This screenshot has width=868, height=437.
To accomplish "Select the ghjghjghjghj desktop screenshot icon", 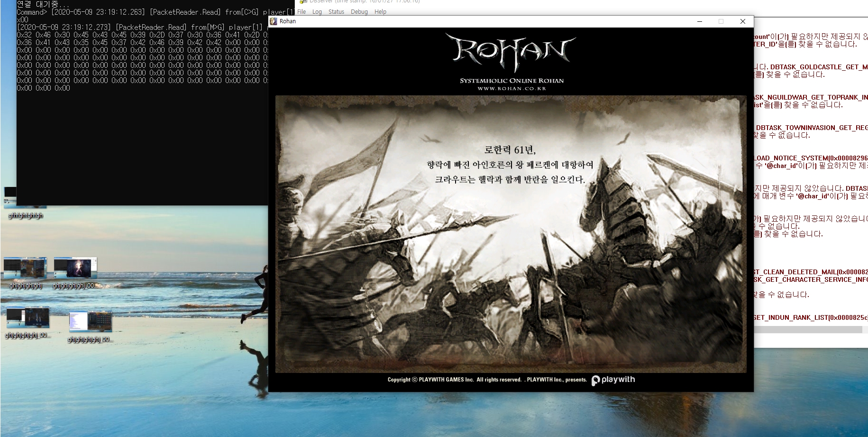I will (26, 273).
